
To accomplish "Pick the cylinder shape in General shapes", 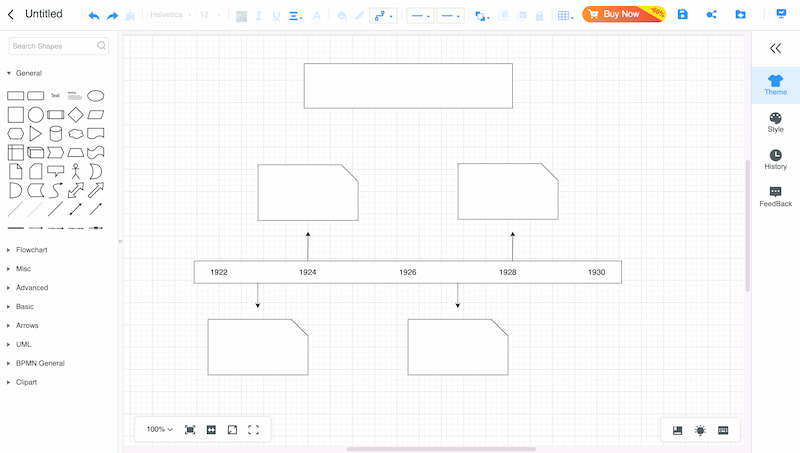I will tap(56, 134).
